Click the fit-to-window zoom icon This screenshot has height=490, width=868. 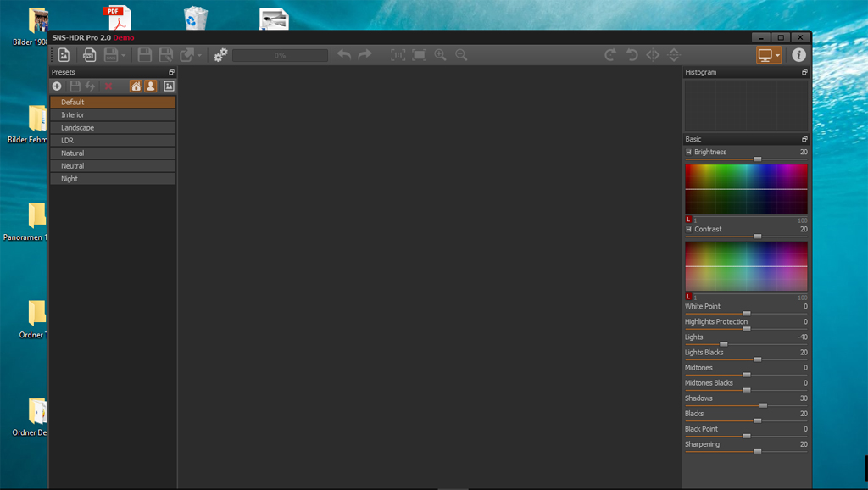click(419, 55)
